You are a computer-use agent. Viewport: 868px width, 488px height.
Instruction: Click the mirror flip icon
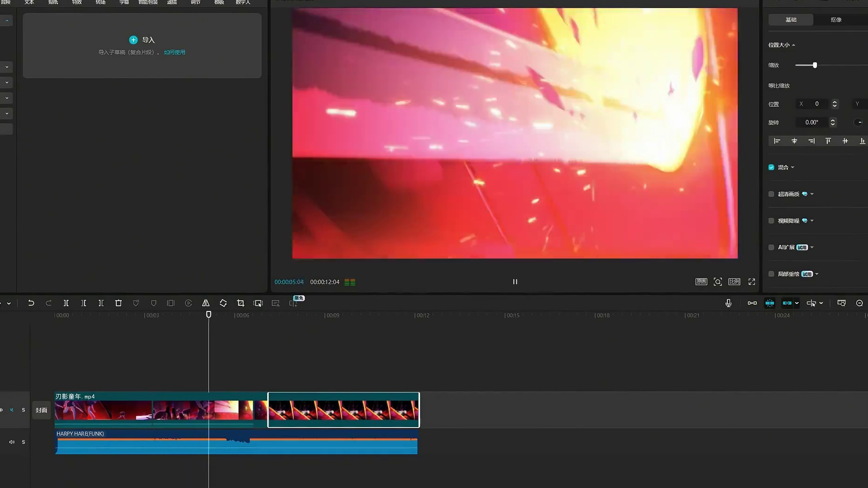[x=206, y=303]
